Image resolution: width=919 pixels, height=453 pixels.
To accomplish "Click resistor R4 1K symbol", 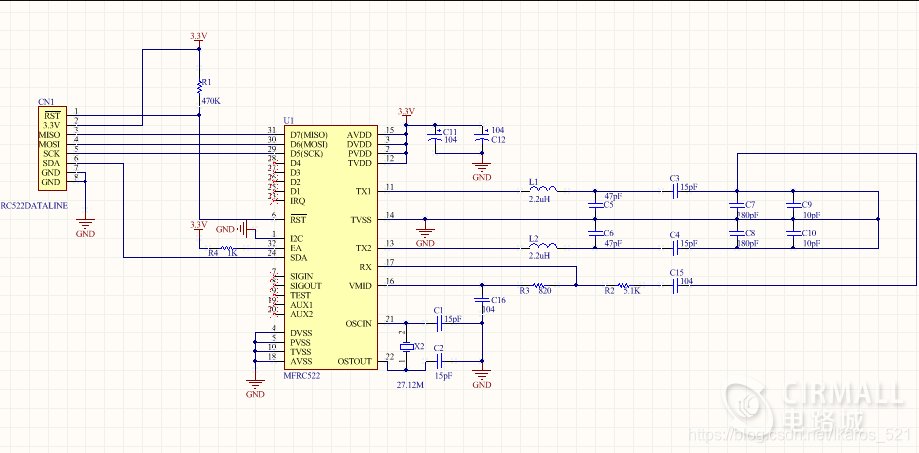I will pos(230,248).
